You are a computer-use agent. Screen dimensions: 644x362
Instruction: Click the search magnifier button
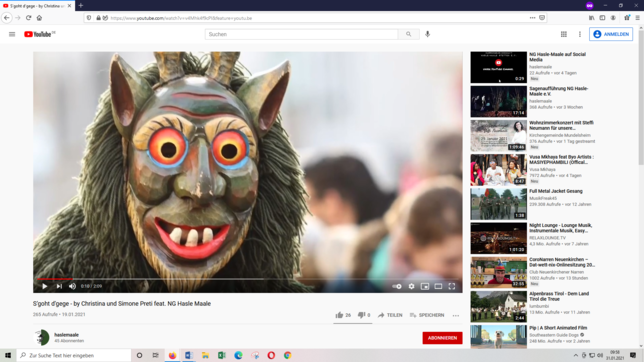(408, 34)
